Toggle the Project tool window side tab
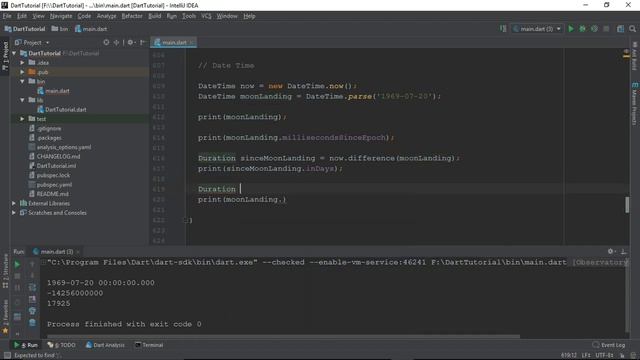640x360 pixels. [x=5, y=56]
